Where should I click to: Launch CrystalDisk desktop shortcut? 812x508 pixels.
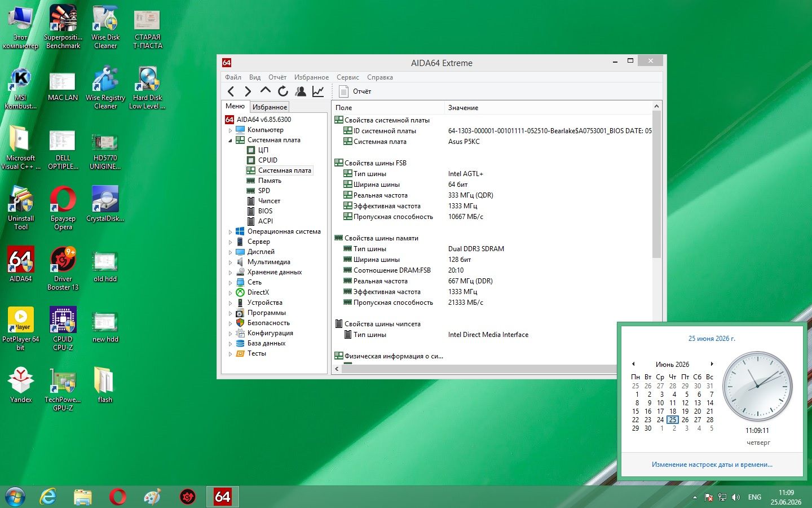tap(105, 204)
